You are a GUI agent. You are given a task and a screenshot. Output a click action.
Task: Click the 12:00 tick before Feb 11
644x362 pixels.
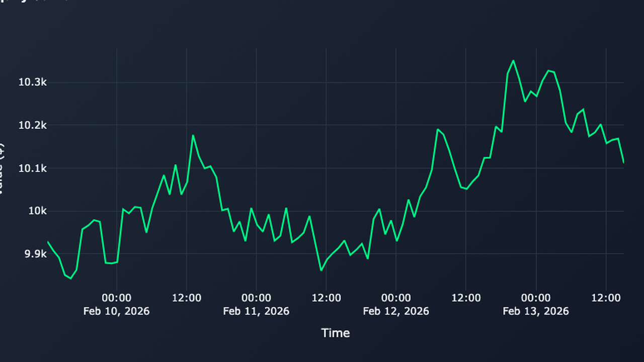point(186,298)
